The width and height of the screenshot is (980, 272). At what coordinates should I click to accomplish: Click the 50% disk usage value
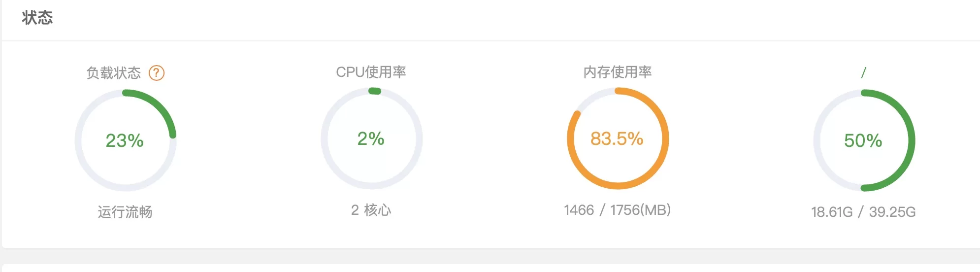coord(863,140)
